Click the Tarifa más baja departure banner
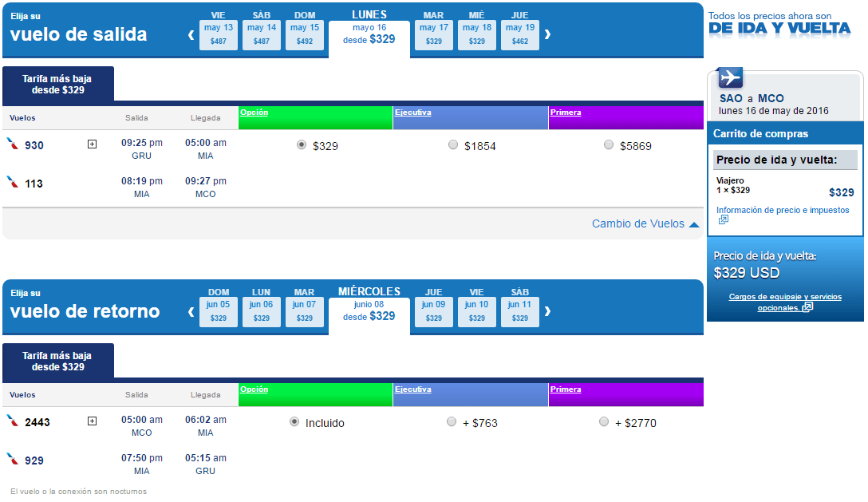 coord(58,85)
